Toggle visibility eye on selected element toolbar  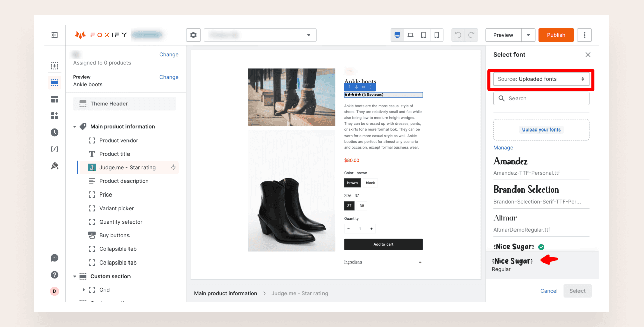point(363,87)
